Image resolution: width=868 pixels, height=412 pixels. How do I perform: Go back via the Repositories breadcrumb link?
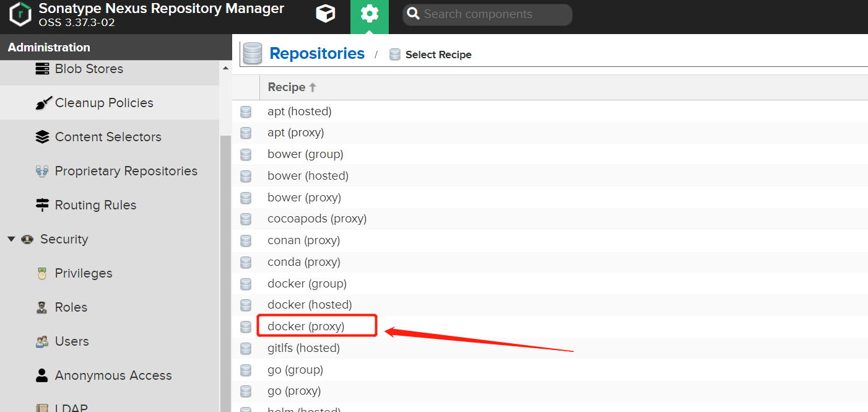tap(317, 54)
